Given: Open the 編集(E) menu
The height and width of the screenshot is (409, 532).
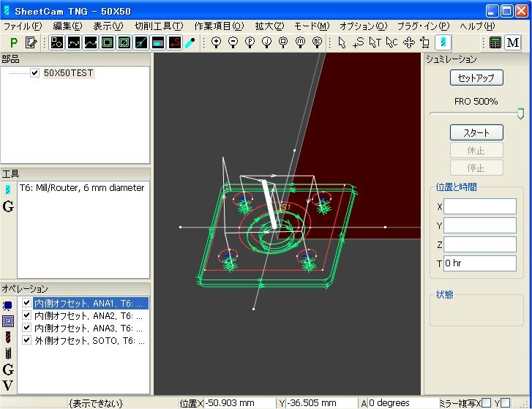Looking at the screenshot, I should [67, 26].
